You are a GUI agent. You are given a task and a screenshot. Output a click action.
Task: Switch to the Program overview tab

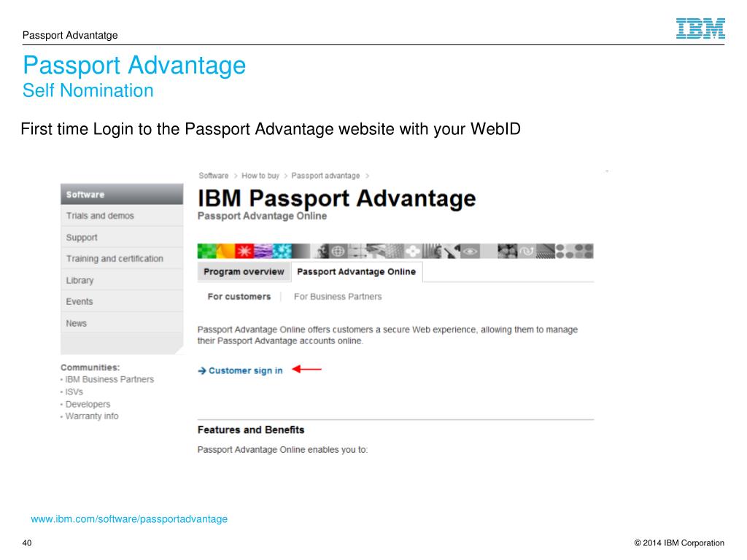[x=244, y=271]
